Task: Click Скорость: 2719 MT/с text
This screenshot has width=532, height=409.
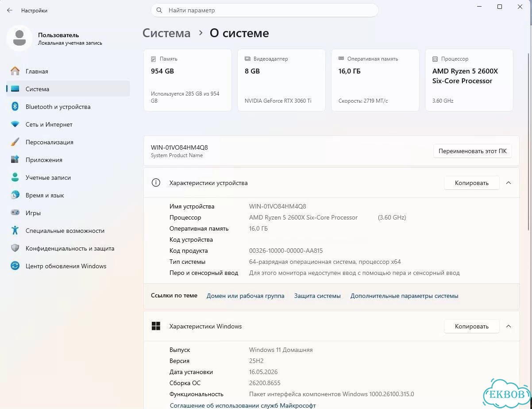Action: point(363,100)
